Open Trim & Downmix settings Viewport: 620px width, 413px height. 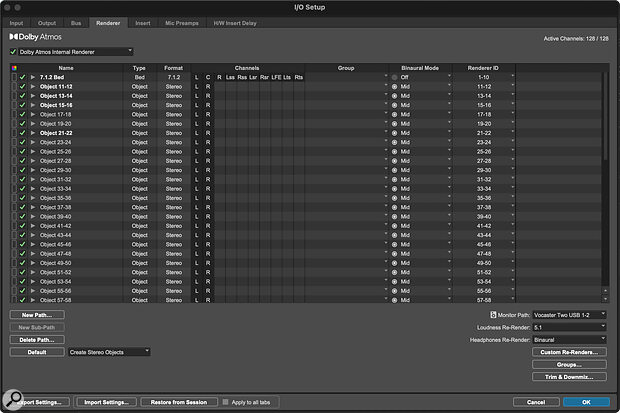click(569, 377)
